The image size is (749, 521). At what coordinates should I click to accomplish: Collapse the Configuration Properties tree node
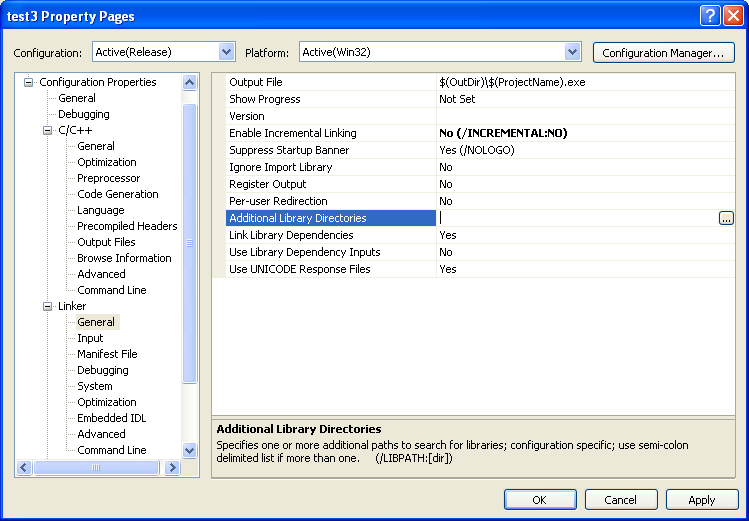(29, 82)
